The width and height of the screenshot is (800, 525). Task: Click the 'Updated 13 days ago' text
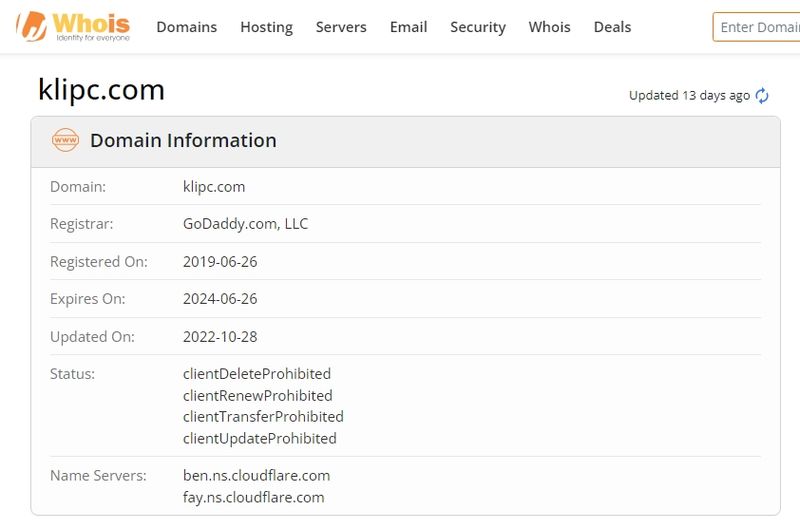[689, 95]
